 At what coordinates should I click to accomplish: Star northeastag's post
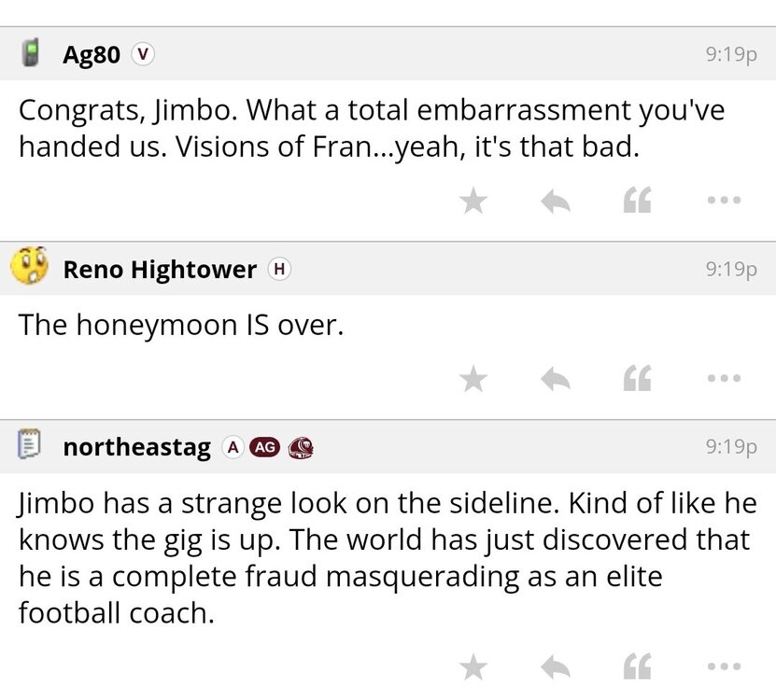[474, 666]
